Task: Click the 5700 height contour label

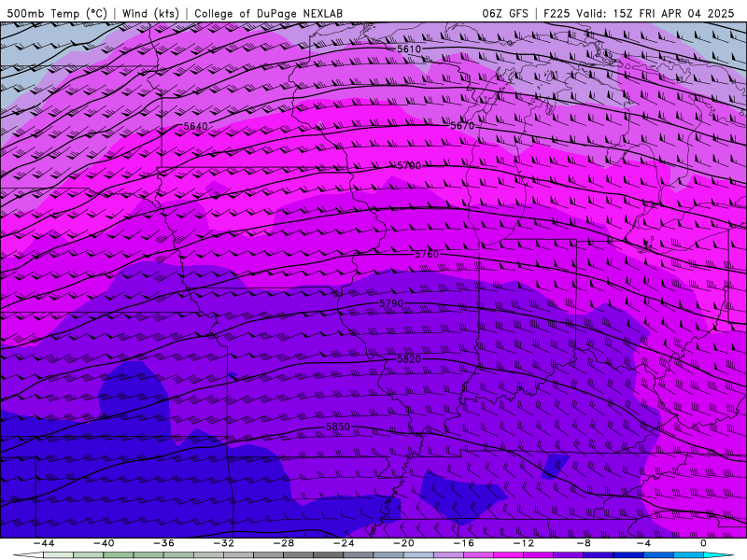Action: tap(409, 166)
